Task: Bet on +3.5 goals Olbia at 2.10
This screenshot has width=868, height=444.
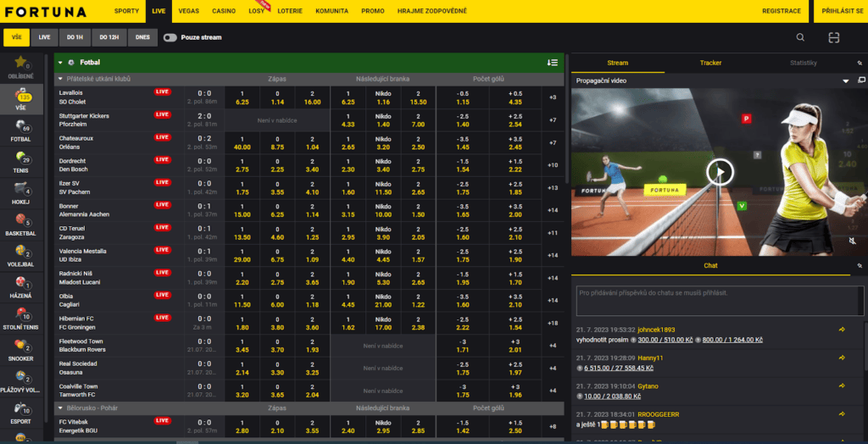Action: pos(515,301)
